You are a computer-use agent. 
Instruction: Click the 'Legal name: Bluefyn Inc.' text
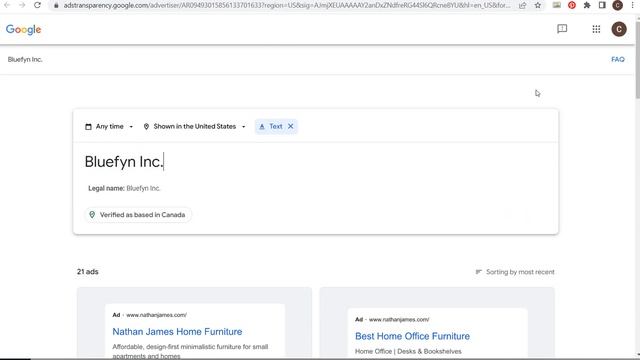[124, 188]
